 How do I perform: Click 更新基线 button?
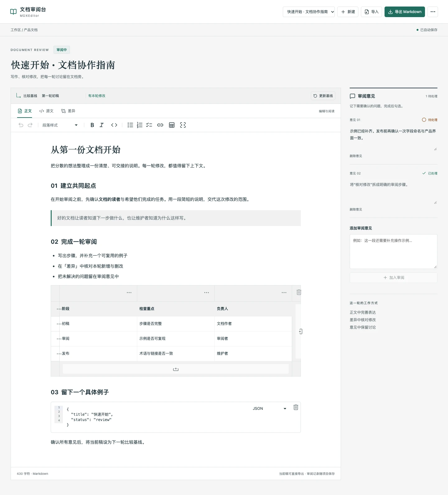pyautogui.click(x=323, y=96)
